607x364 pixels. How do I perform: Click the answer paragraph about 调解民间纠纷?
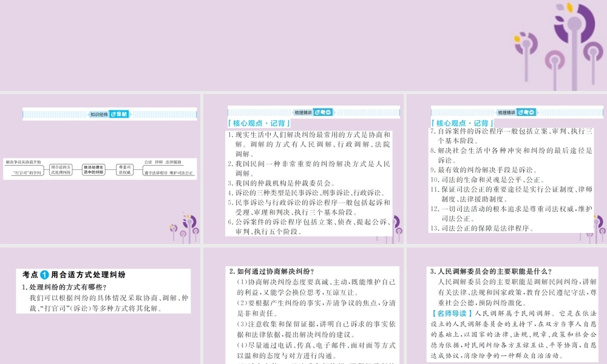[517, 292]
